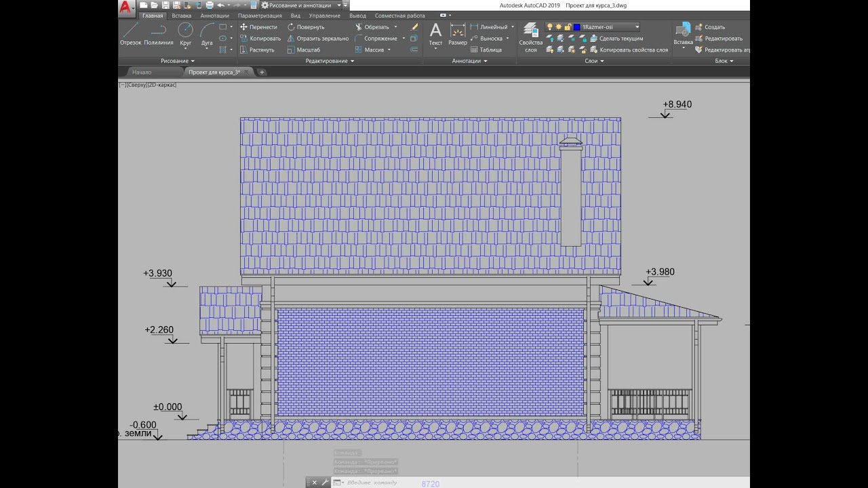
Task: Open the Начало start tab
Action: (142, 72)
